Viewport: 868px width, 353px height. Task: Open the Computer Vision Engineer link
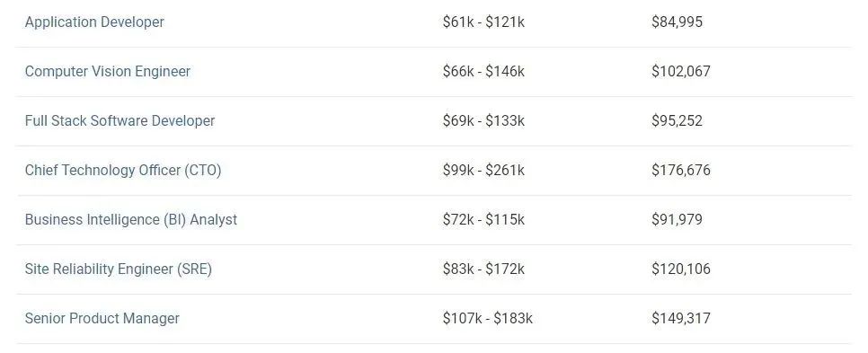[108, 71]
